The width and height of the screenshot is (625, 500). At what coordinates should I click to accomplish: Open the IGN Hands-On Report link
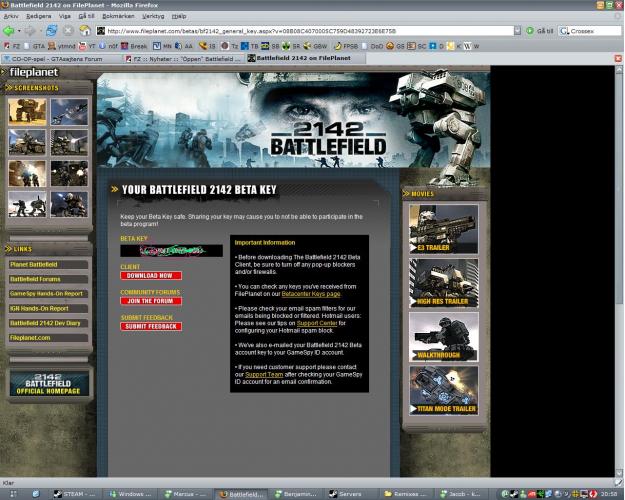tap(48, 309)
